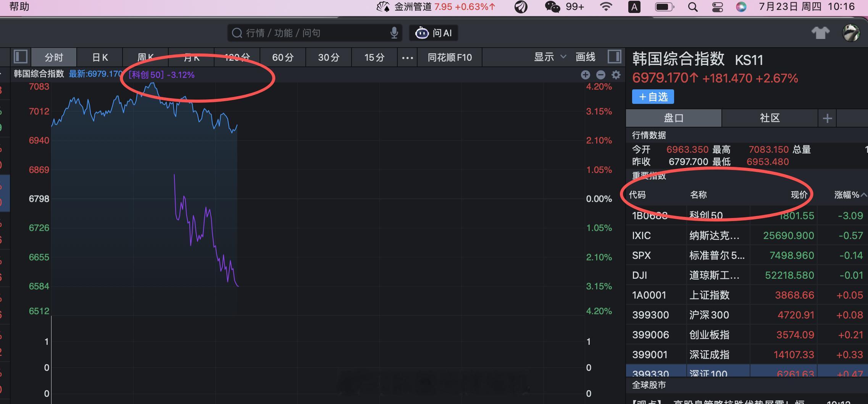The image size is (868, 404).
Task: Open the 问AI assistant button
Action: point(434,33)
